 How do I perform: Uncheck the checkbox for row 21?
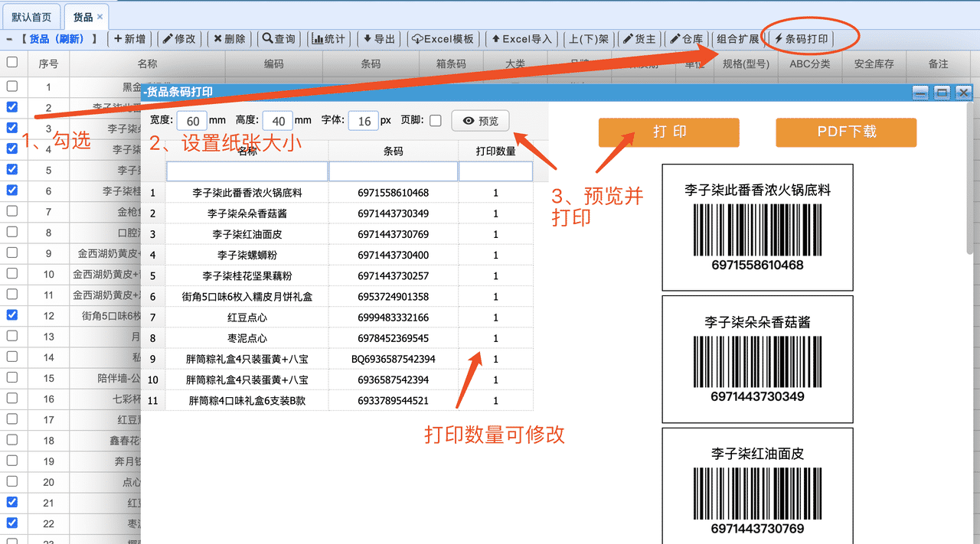pos(12,502)
